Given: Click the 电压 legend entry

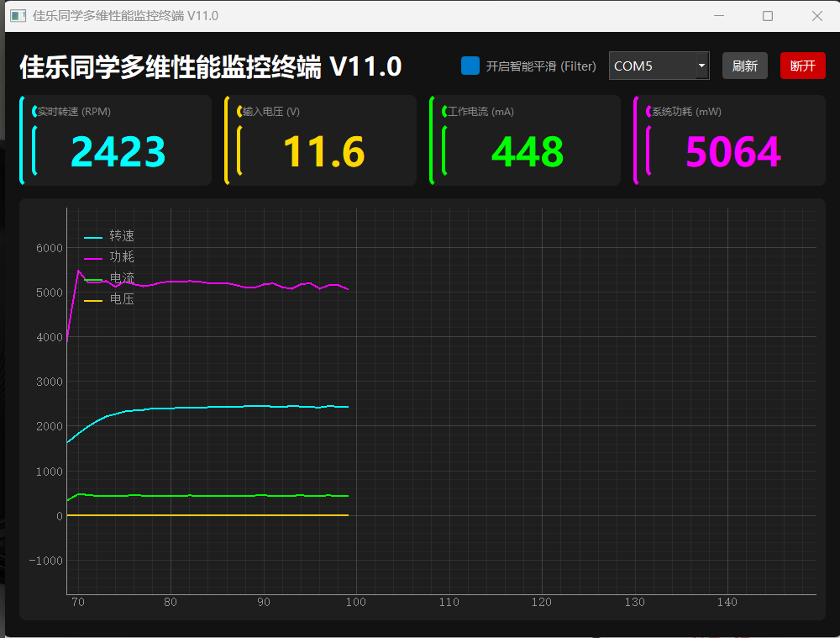Looking at the screenshot, I should tap(109, 299).
